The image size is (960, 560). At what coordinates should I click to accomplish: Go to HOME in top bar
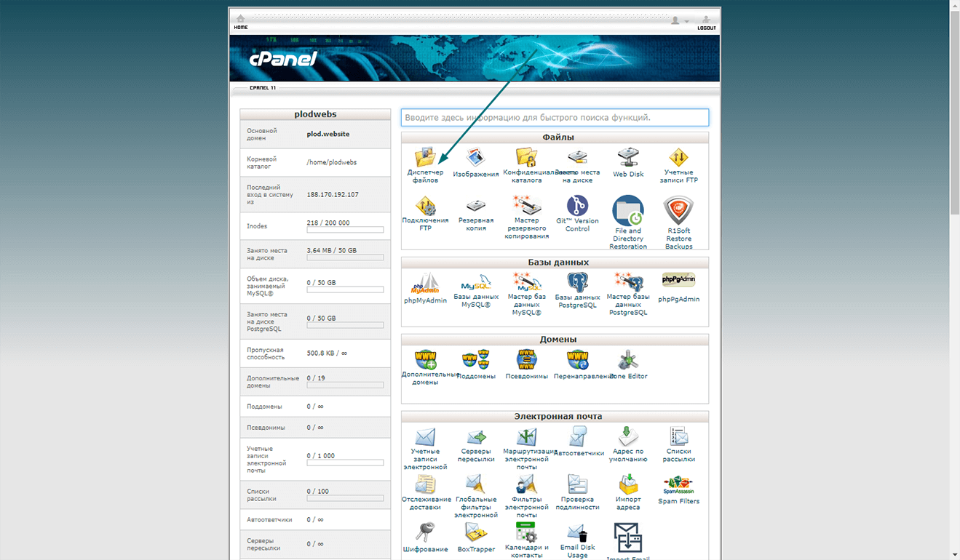point(240,22)
